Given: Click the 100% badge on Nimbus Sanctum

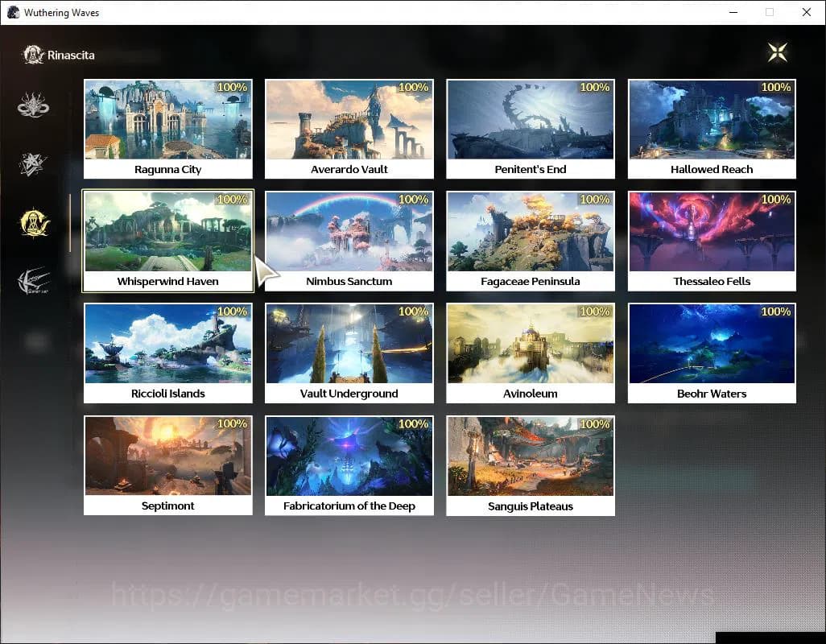Looking at the screenshot, I should click(x=413, y=199).
